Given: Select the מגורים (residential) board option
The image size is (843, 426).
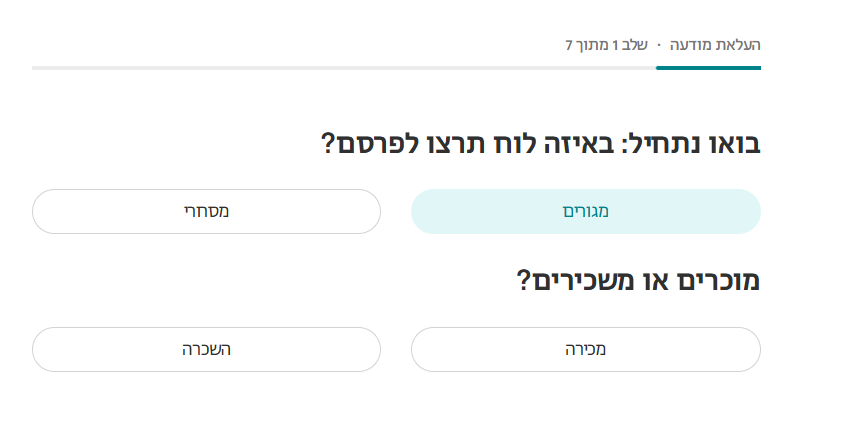Looking at the screenshot, I should pos(586,211).
